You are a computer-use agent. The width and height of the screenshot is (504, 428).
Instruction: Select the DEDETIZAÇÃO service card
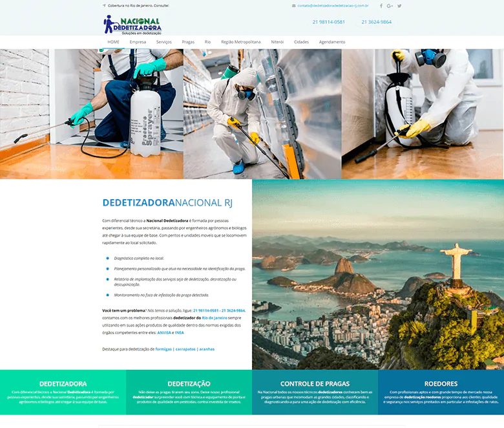click(189, 392)
